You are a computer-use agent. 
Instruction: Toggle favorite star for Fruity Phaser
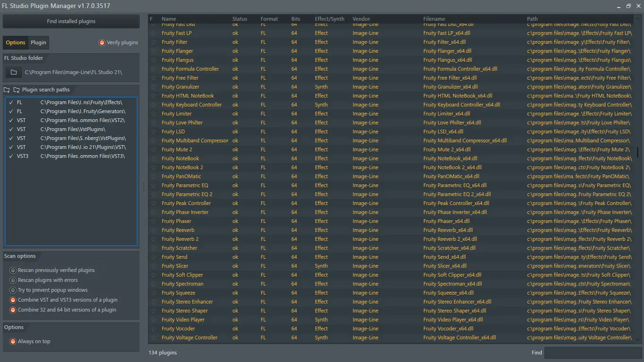(153, 221)
